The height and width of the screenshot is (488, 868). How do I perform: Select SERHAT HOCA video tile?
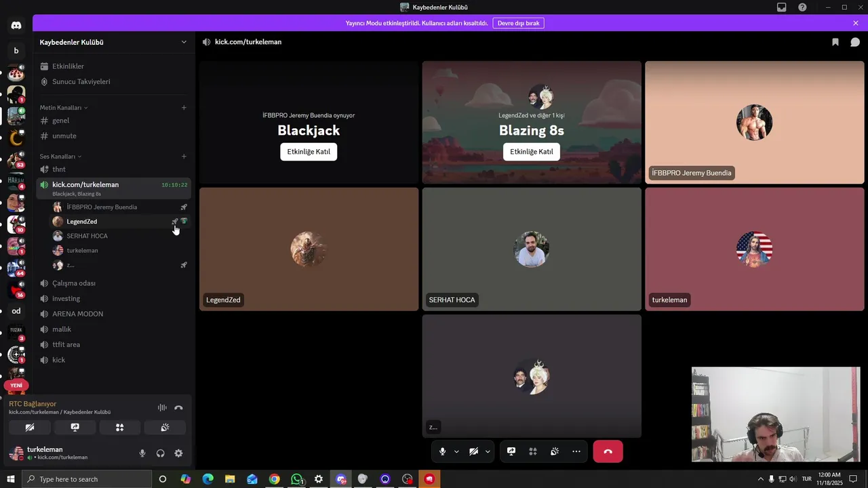(x=532, y=249)
